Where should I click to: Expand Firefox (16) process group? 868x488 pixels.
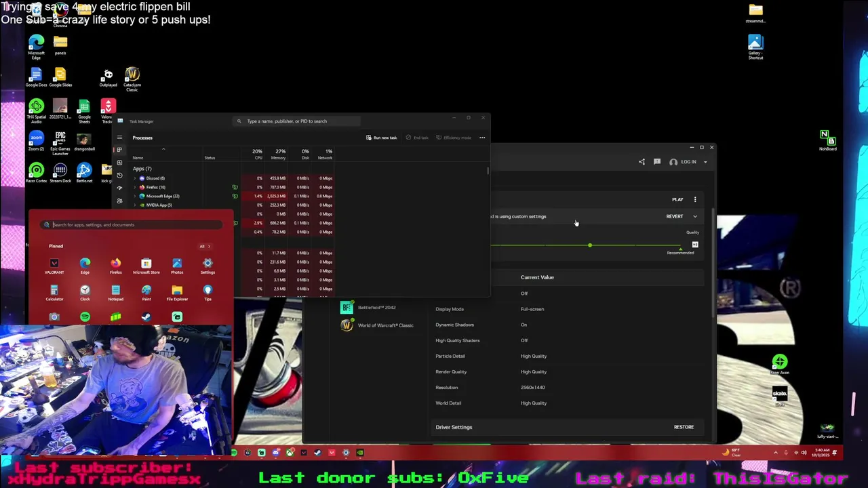pos(134,187)
